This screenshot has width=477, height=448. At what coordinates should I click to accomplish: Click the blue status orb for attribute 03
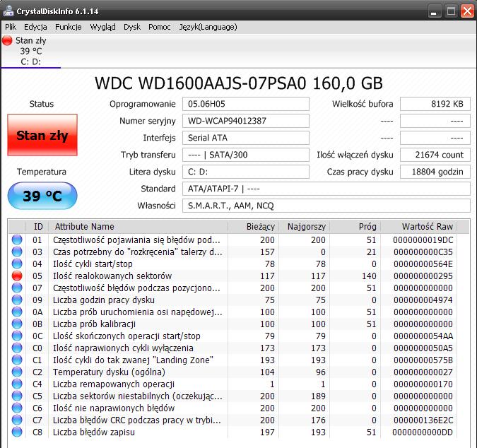coord(17,252)
